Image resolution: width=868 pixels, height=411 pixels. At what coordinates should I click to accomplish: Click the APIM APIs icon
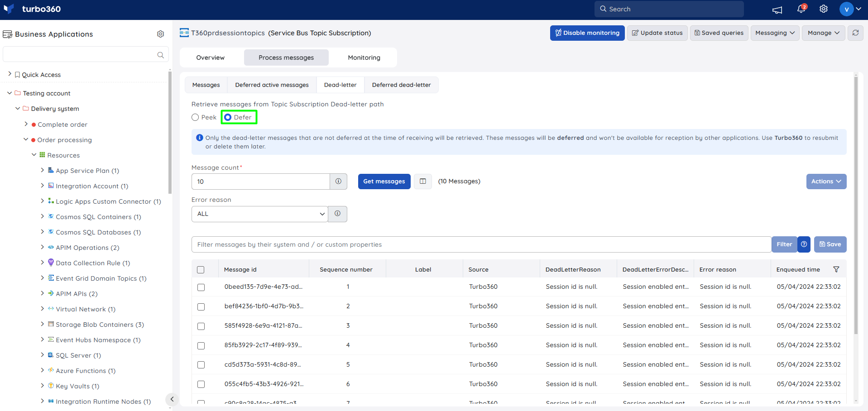pyautogui.click(x=51, y=293)
